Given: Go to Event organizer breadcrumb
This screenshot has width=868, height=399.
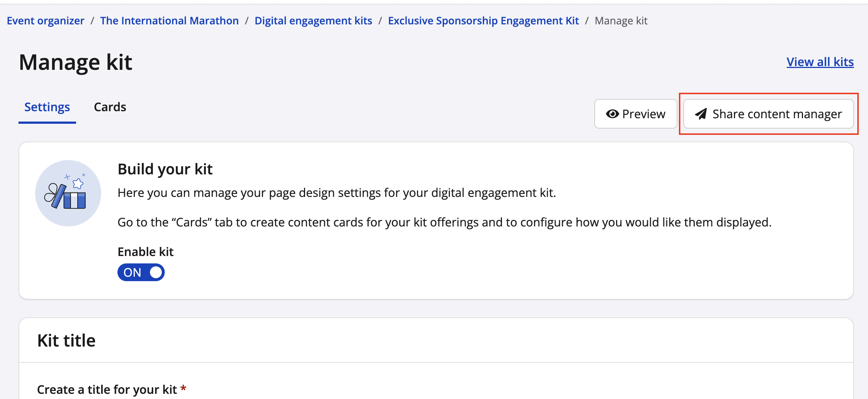Looking at the screenshot, I should coord(45,21).
